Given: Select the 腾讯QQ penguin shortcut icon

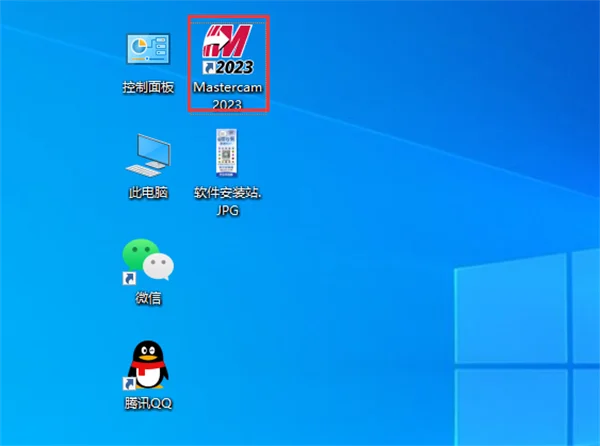Looking at the screenshot, I should tap(148, 365).
